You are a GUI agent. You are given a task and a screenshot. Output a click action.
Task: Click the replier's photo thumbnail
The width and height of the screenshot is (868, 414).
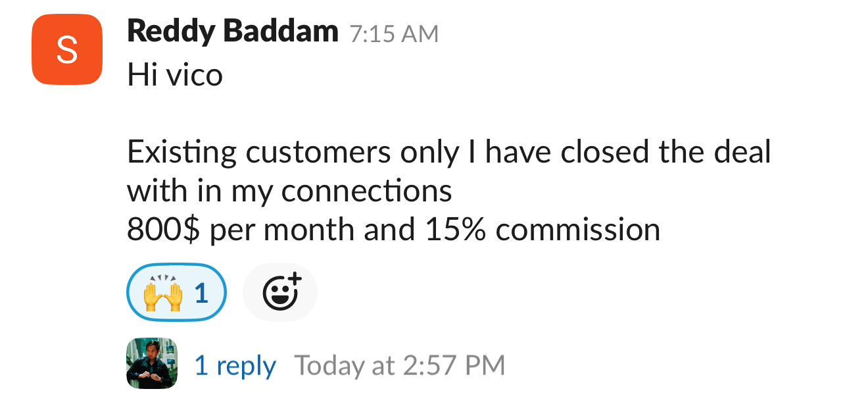tap(151, 363)
